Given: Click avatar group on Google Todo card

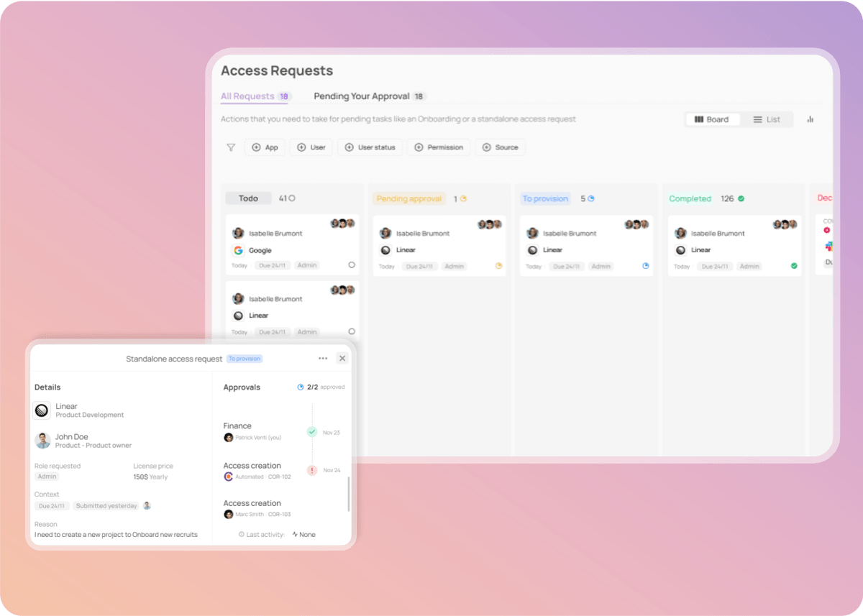Looking at the screenshot, I should (342, 224).
